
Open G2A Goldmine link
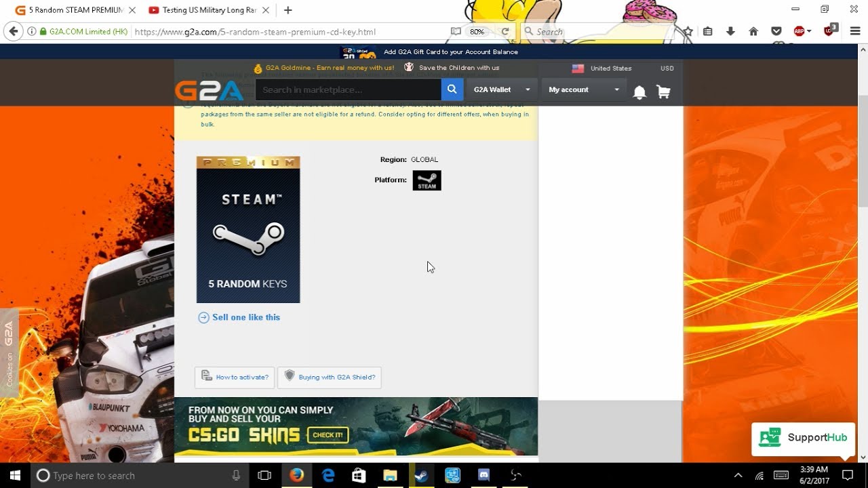pos(323,68)
